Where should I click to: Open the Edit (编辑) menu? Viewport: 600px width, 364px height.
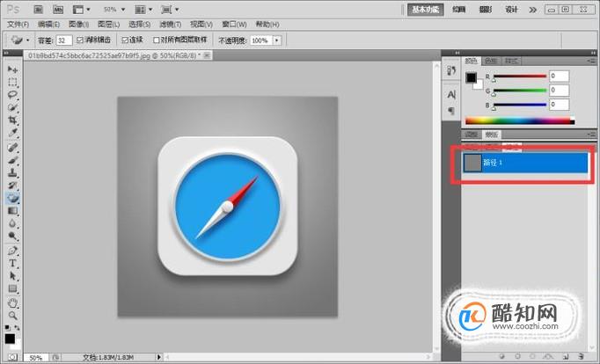tap(48, 25)
